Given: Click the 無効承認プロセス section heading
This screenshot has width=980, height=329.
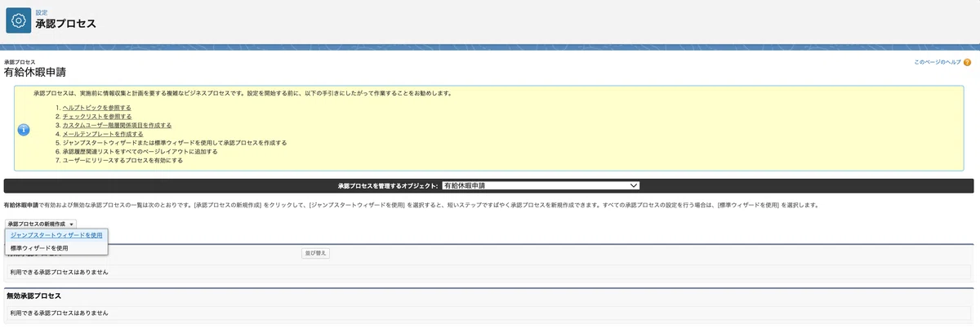Looking at the screenshot, I should pos(34,296).
